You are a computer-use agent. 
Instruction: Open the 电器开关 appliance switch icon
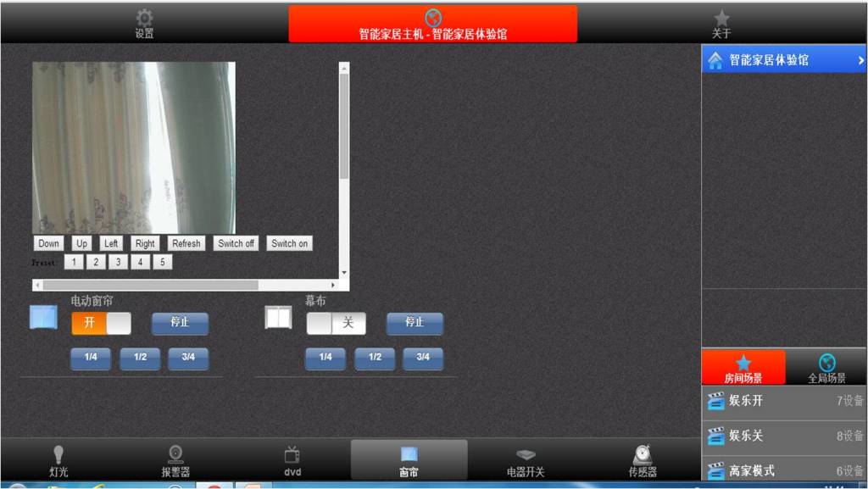pos(526,455)
